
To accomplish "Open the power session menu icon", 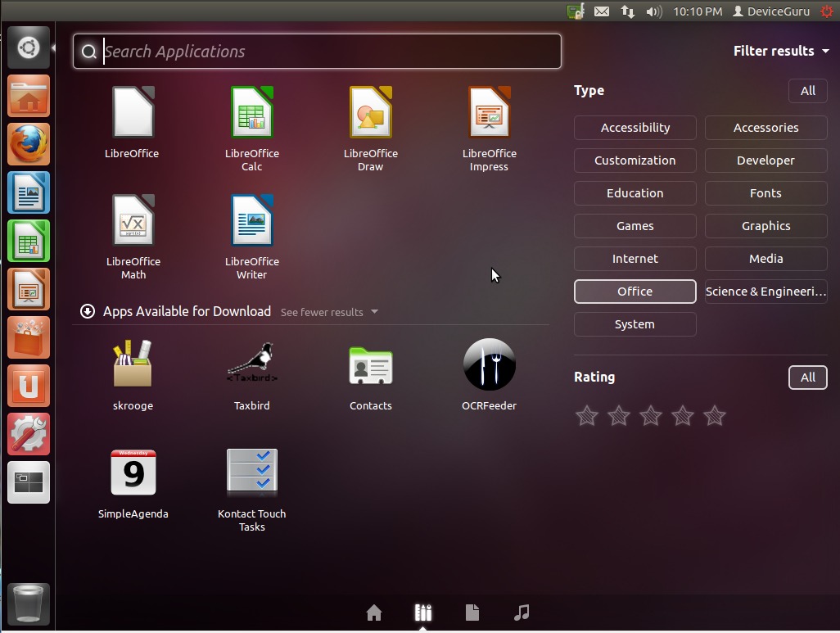I will [827, 11].
